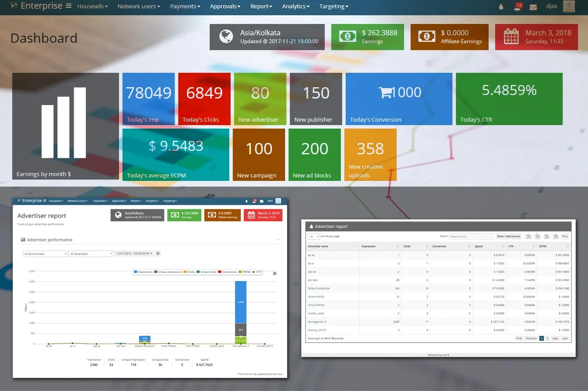Go to the Last page of table entries
Image resolution: width=588 pixels, height=391 pixels.
[565, 338]
